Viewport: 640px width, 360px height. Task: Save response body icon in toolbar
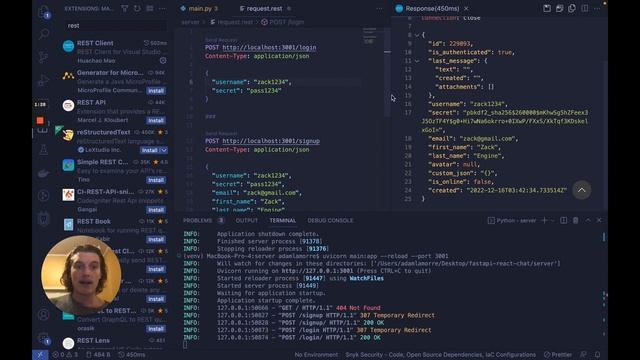click(x=560, y=8)
